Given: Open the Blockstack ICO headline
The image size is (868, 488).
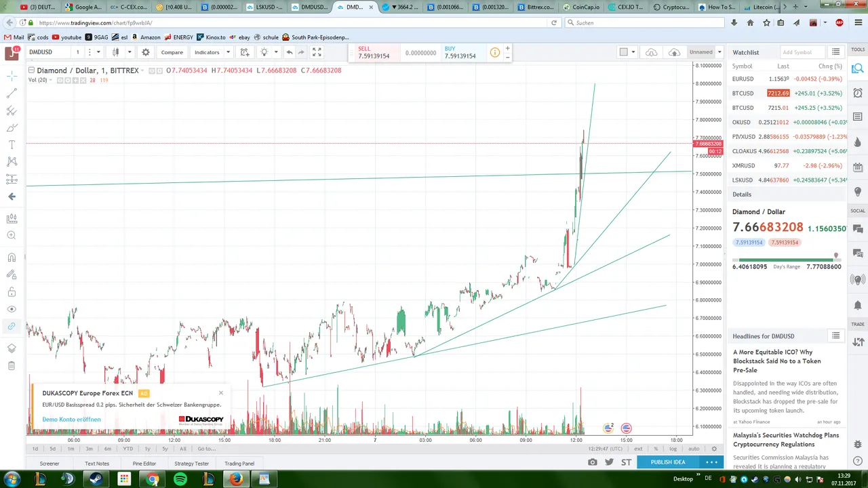Looking at the screenshot, I should 777,361.
